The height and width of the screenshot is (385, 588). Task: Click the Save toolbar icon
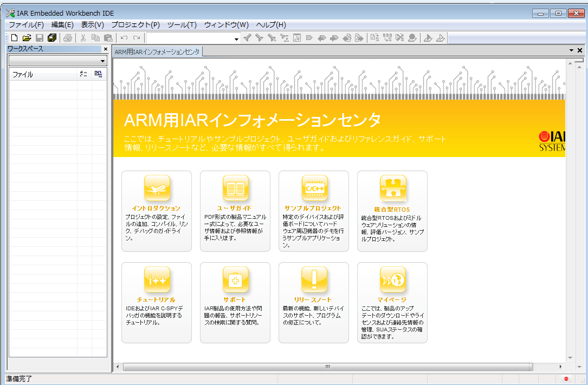tap(38, 37)
